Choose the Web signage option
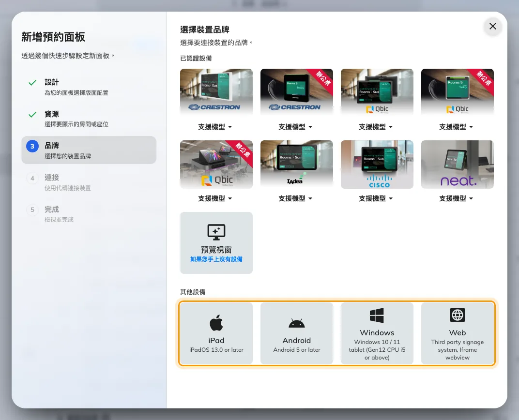The height and width of the screenshot is (420, 519). pos(458,333)
